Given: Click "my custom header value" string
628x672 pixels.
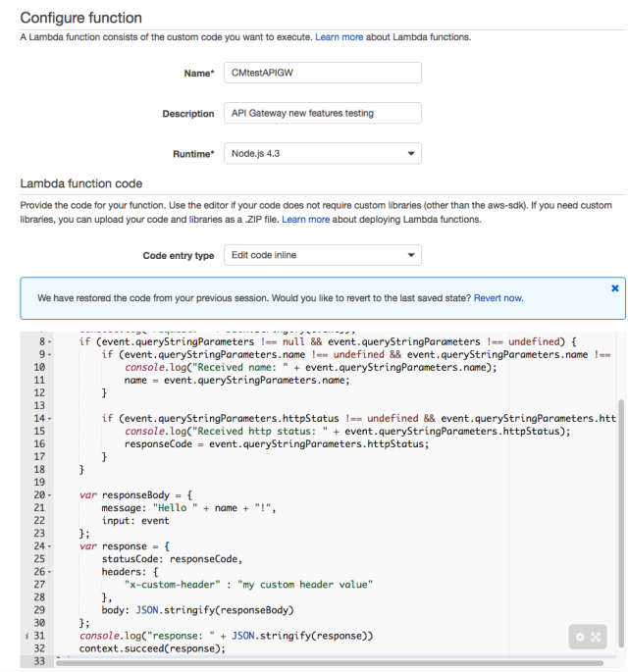Looking at the screenshot, I should tap(305, 585).
